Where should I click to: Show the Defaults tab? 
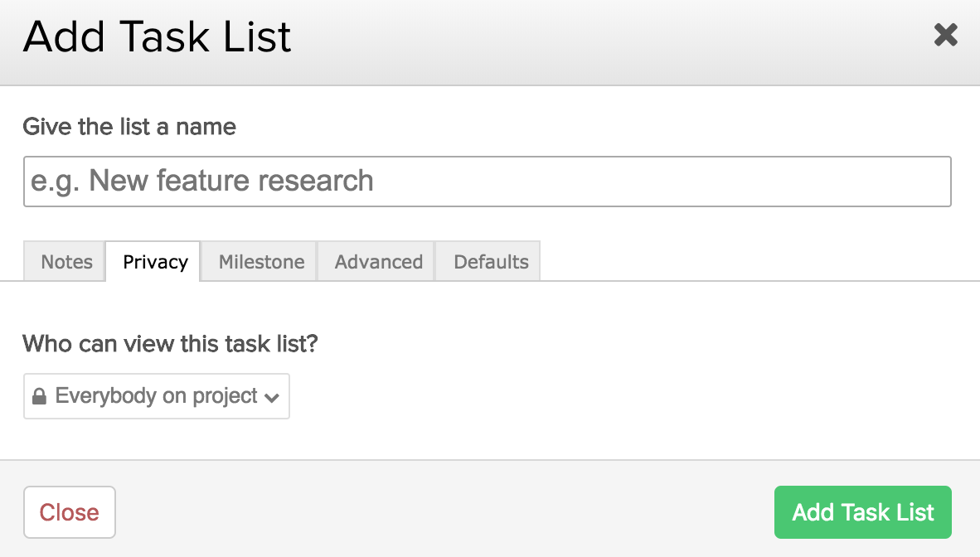point(491,262)
